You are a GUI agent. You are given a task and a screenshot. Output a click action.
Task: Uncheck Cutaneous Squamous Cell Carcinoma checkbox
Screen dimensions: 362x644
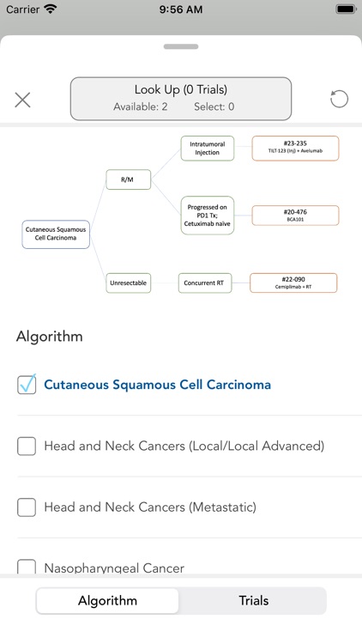click(27, 385)
